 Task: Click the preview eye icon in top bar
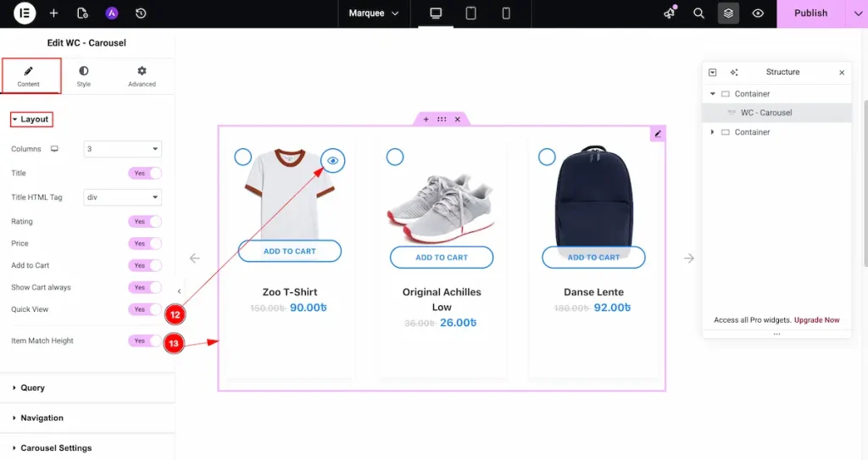click(x=758, y=14)
